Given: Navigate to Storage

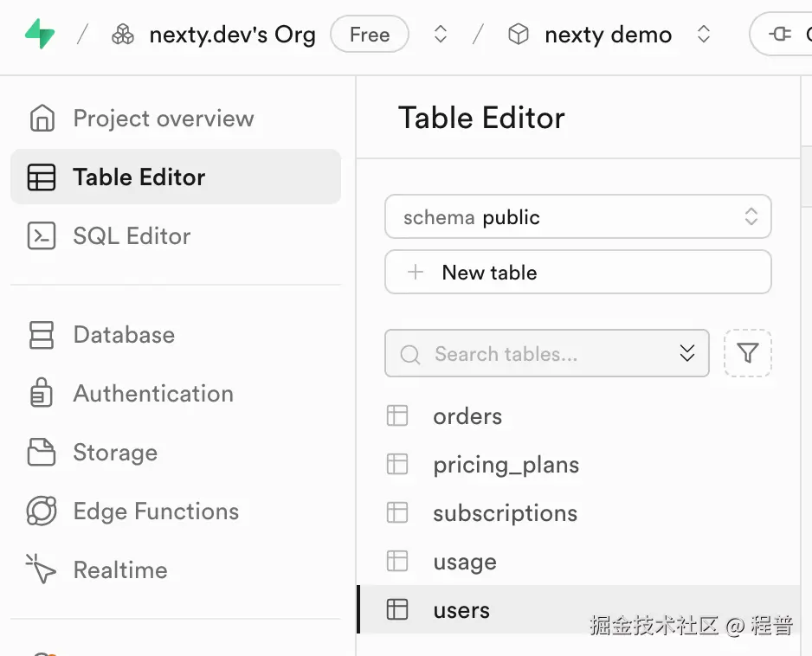Looking at the screenshot, I should coord(114,453).
